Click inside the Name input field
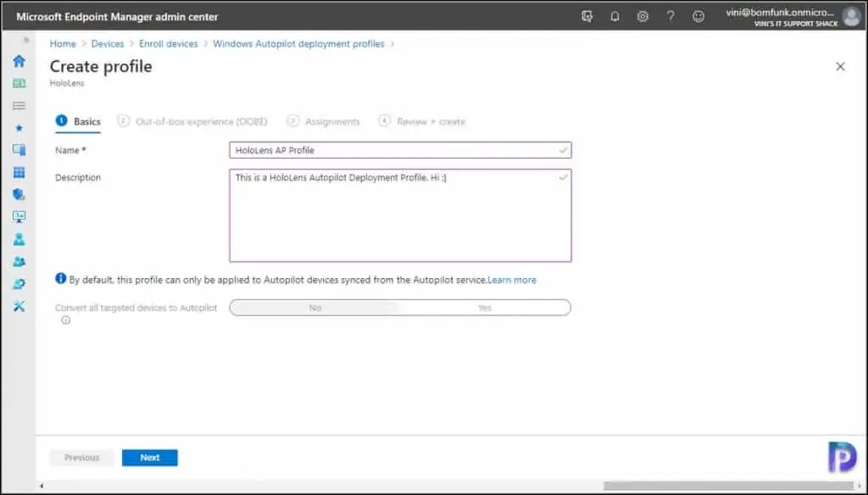Viewport: 868px width, 495px height. [x=400, y=150]
